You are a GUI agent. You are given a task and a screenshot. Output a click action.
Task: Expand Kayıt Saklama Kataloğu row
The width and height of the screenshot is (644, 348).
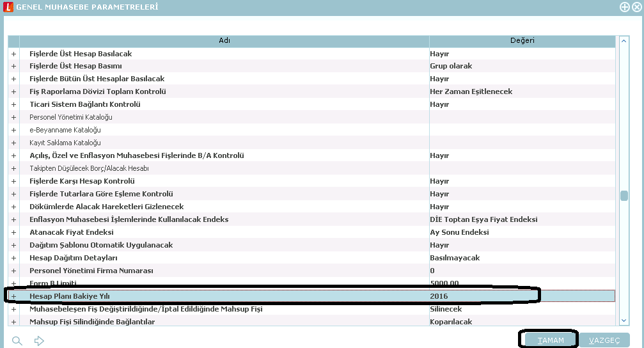tap(13, 143)
